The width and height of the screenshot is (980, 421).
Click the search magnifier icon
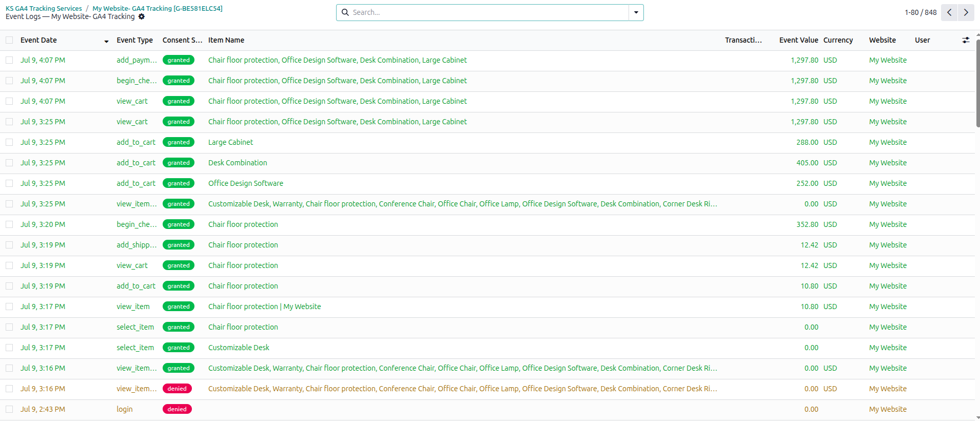click(345, 12)
